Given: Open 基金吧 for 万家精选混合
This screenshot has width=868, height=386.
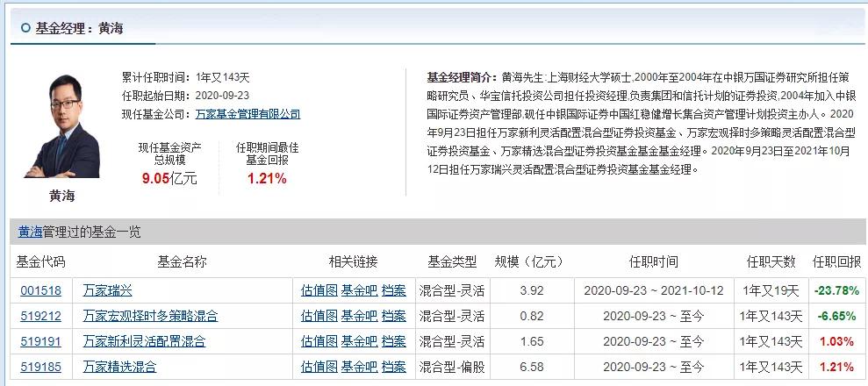Looking at the screenshot, I should (359, 367).
